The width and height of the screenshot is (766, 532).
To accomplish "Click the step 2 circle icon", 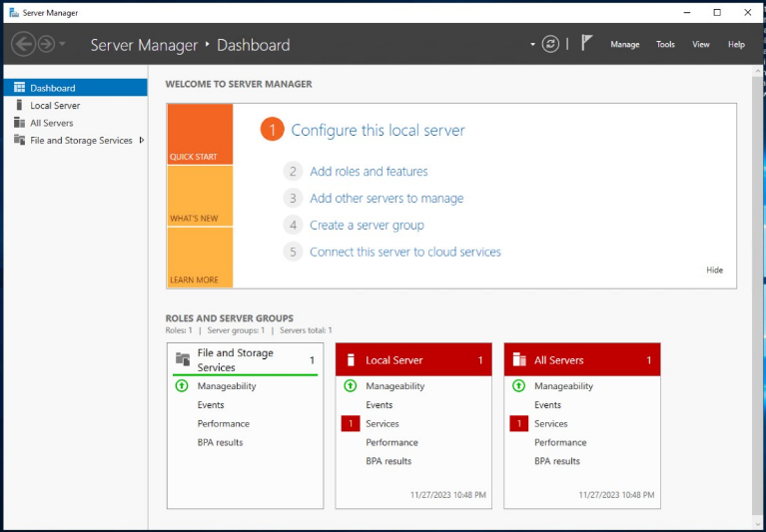I will coord(293,172).
